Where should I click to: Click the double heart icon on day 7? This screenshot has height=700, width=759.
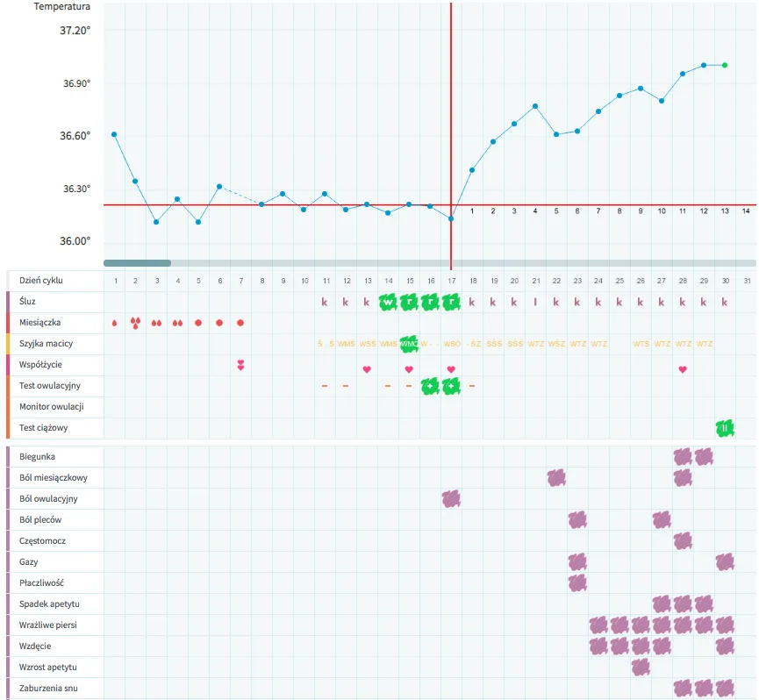click(x=240, y=365)
